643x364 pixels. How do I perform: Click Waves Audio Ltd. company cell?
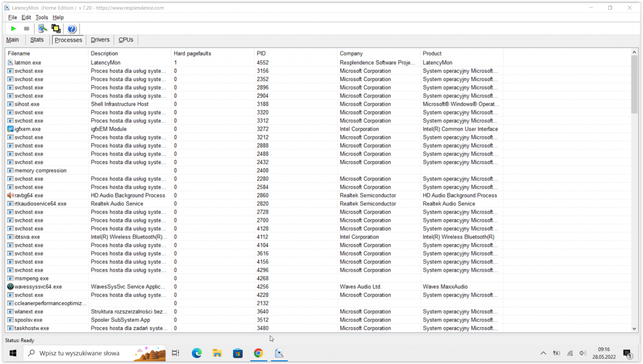[x=361, y=287]
